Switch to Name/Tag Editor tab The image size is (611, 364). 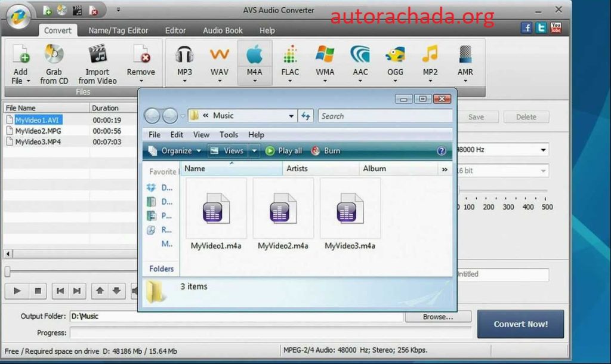118,30
